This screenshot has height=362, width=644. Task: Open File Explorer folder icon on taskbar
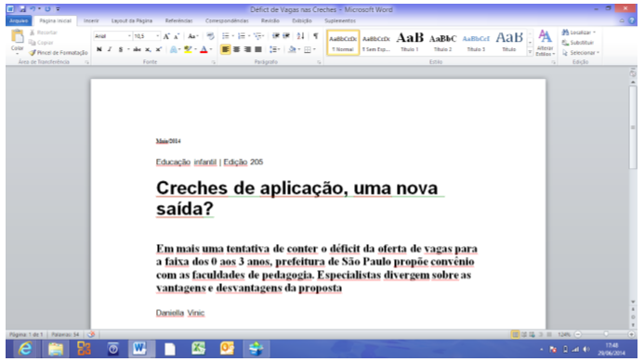coord(56,349)
